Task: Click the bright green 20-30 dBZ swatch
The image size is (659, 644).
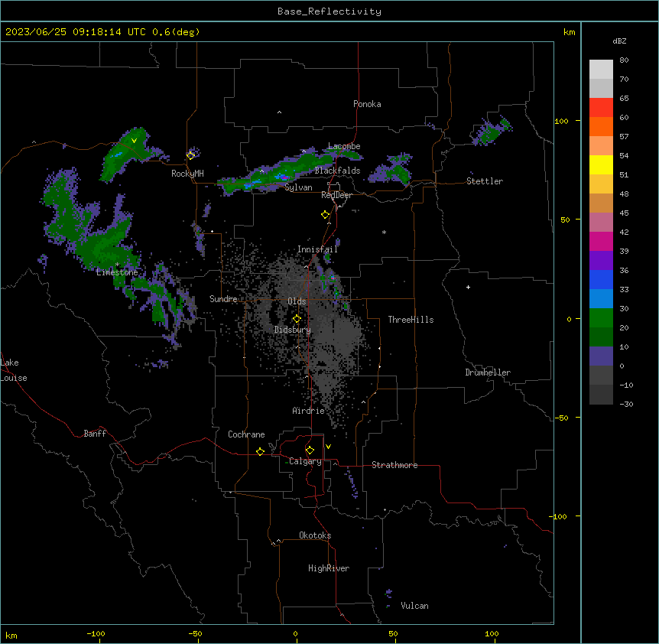Action: (x=601, y=318)
